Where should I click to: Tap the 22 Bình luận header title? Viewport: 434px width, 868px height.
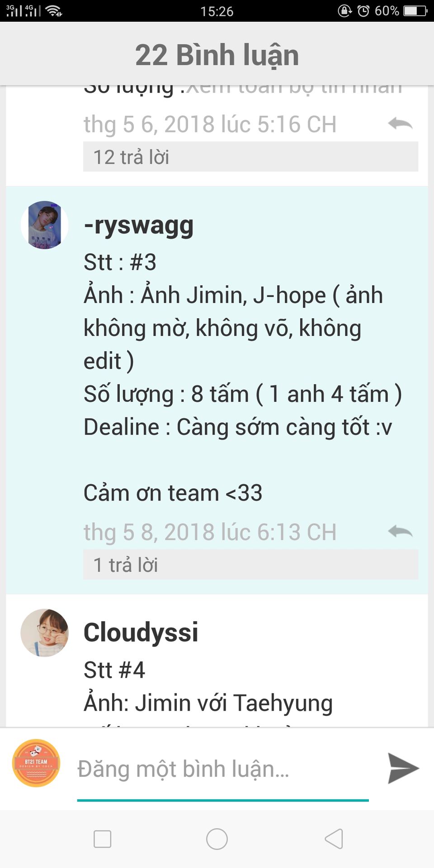pyautogui.click(x=217, y=55)
